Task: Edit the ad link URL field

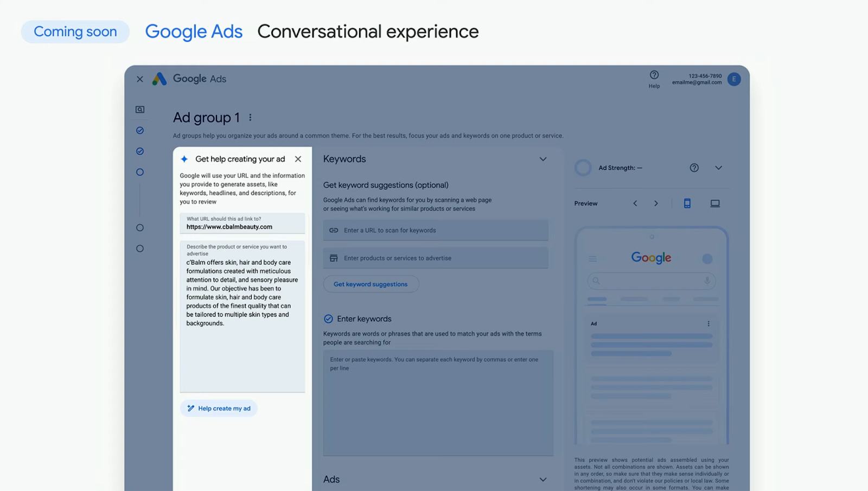Action: (x=242, y=223)
